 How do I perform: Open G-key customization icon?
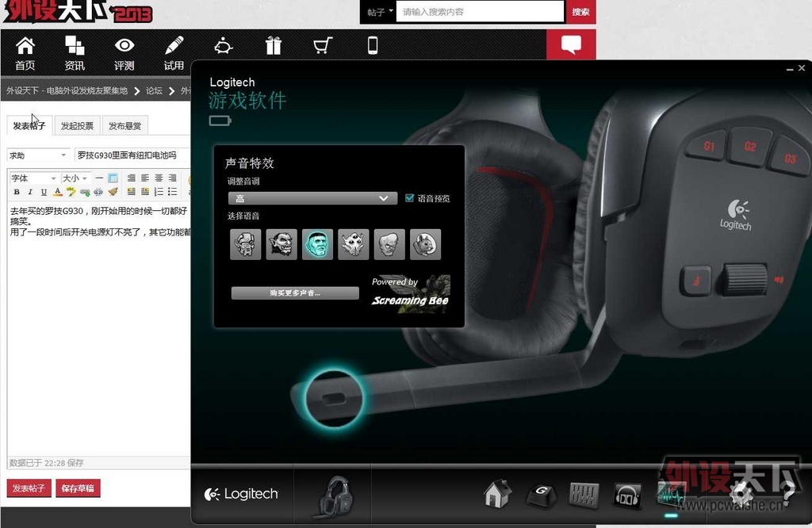pyautogui.click(x=541, y=495)
